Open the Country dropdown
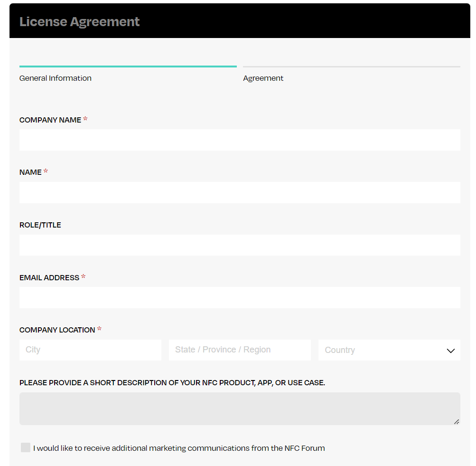 click(389, 350)
